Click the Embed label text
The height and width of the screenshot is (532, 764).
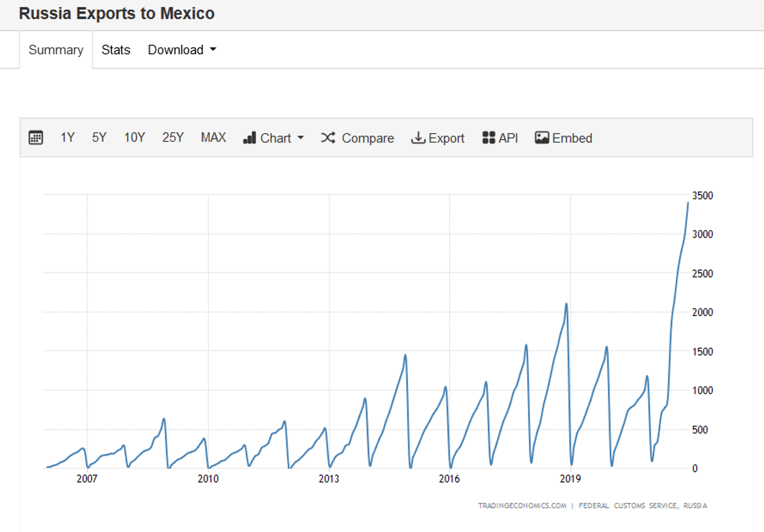tap(572, 138)
